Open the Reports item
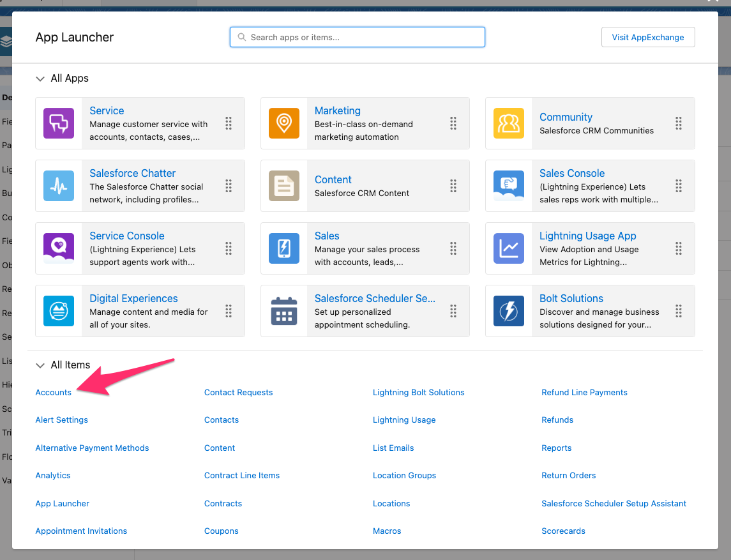The height and width of the screenshot is (560, 731). pos(556,448)
